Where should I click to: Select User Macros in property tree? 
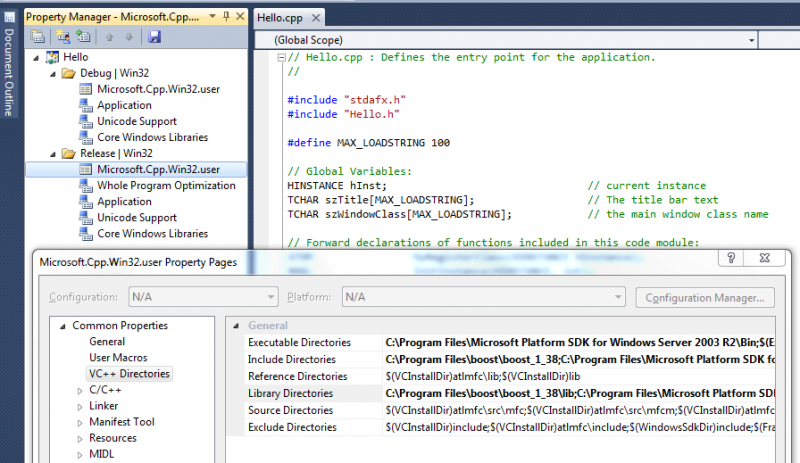point(118,357)
